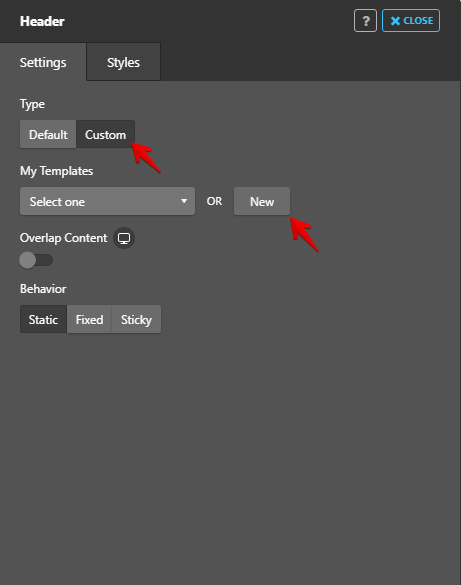Click the Behavior section label
461x585 pixels.
(43, 289)
